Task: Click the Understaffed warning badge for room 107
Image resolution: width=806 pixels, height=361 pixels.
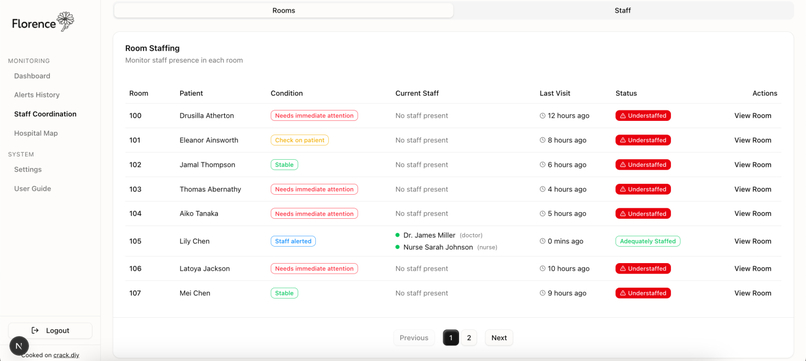Action: (x=643, y=293)
